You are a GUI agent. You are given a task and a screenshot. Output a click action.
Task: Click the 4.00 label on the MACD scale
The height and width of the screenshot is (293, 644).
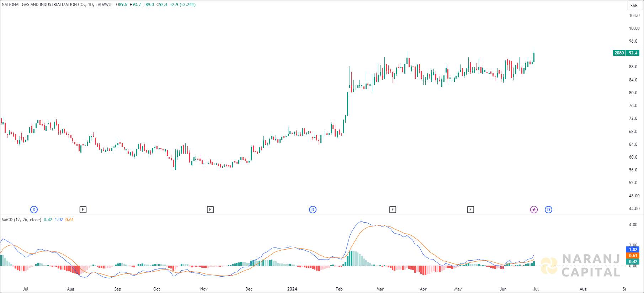[633, 225]
